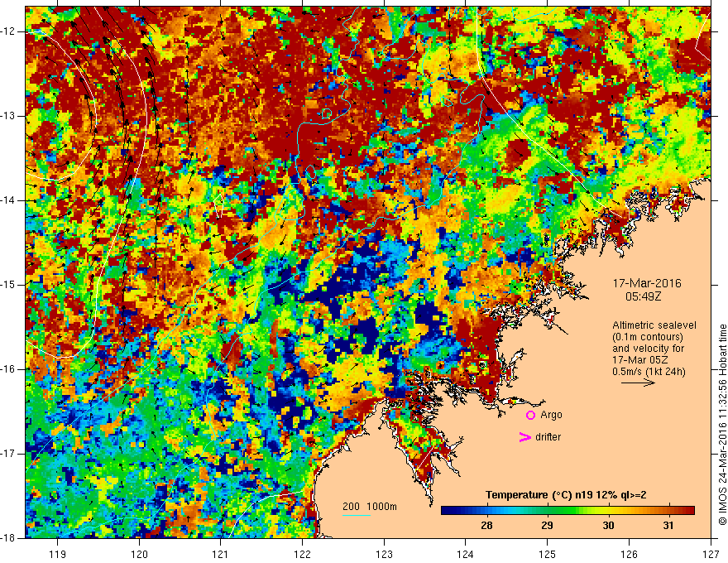
Task: Click the color bar tick label 31
Action: tap(668, 526)
